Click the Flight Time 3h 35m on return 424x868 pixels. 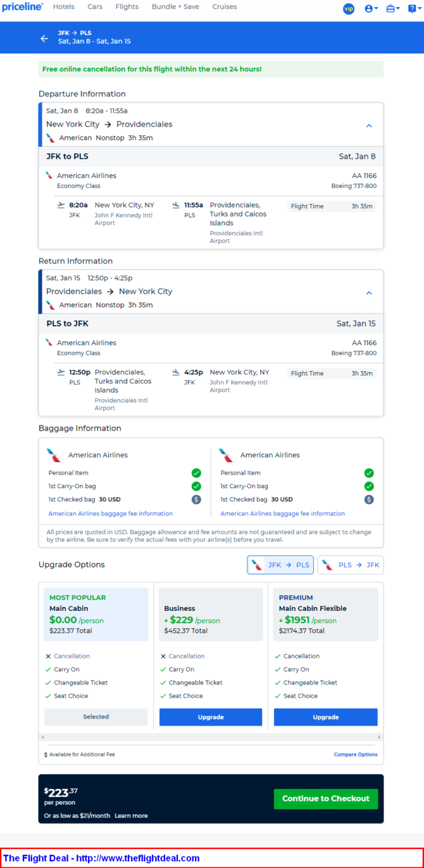(332, 374)
